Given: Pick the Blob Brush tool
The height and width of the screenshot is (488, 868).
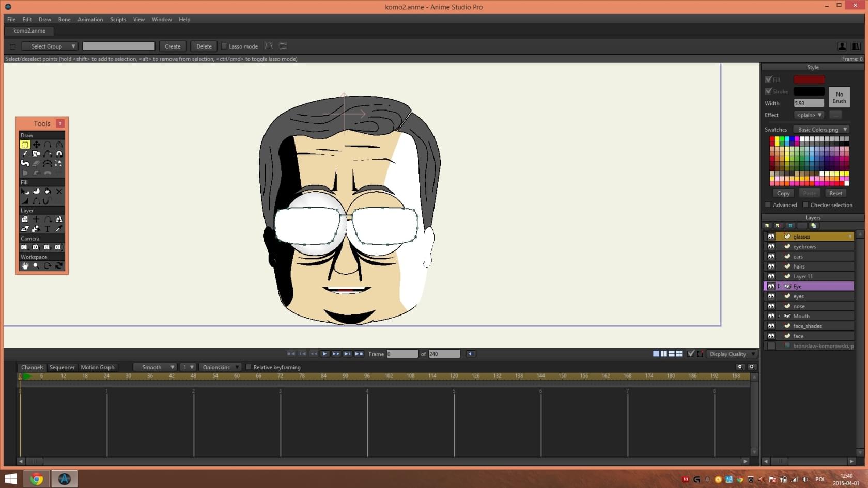Looking at the screenshot, I should pos(25,163).
